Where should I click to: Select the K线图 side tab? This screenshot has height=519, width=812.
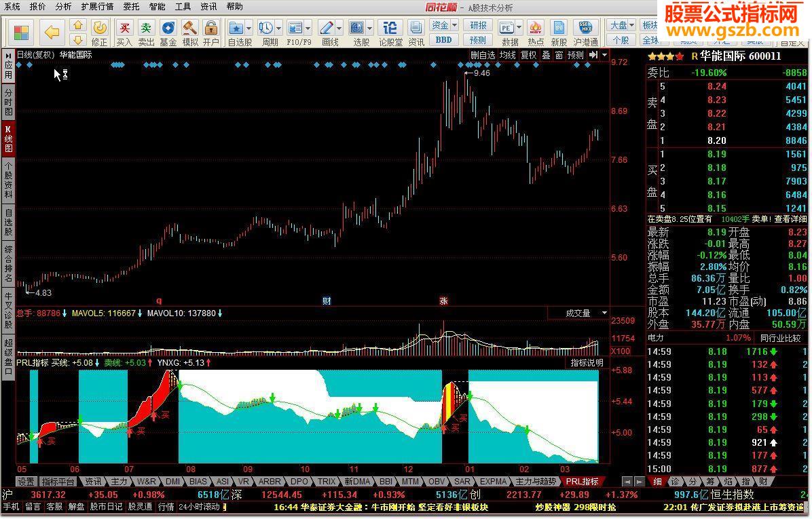[x=8, y=138]
